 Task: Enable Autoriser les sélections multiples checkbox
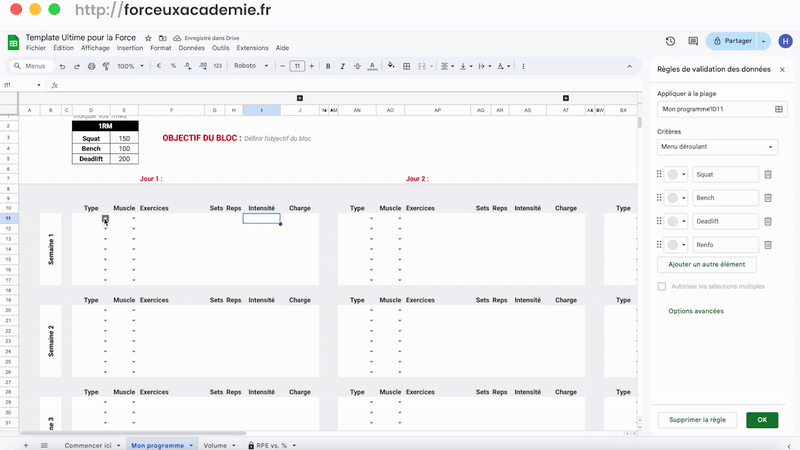pyautogui.click(x=662, y=286)
